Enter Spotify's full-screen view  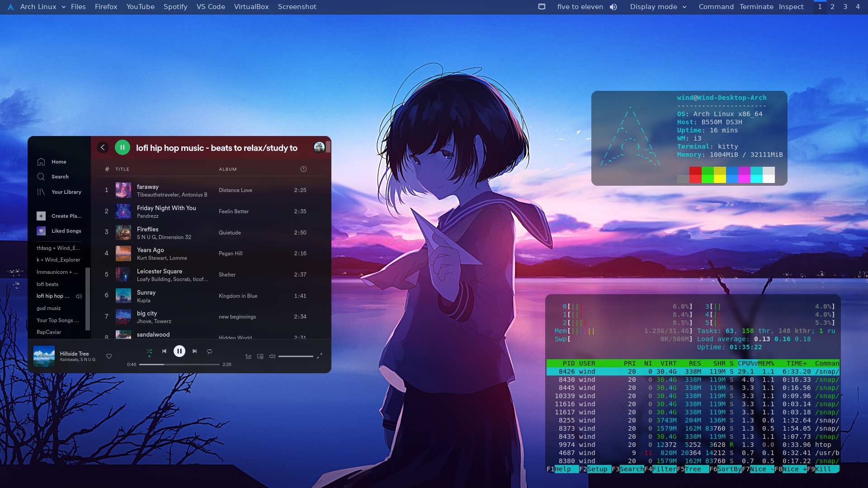tap(320, 356)
